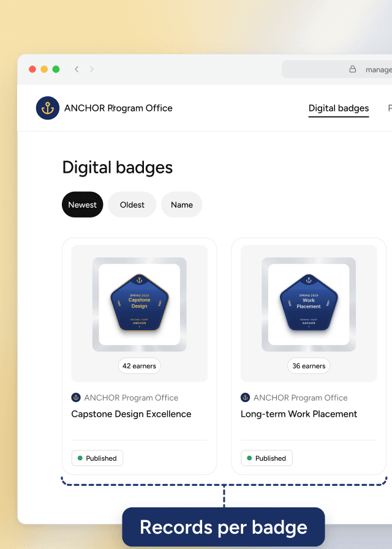Open the Work Placement badge image
Image resolution: width=392 pixels, height=549 pixels.
pyautogui.click(x=309, y=305)
